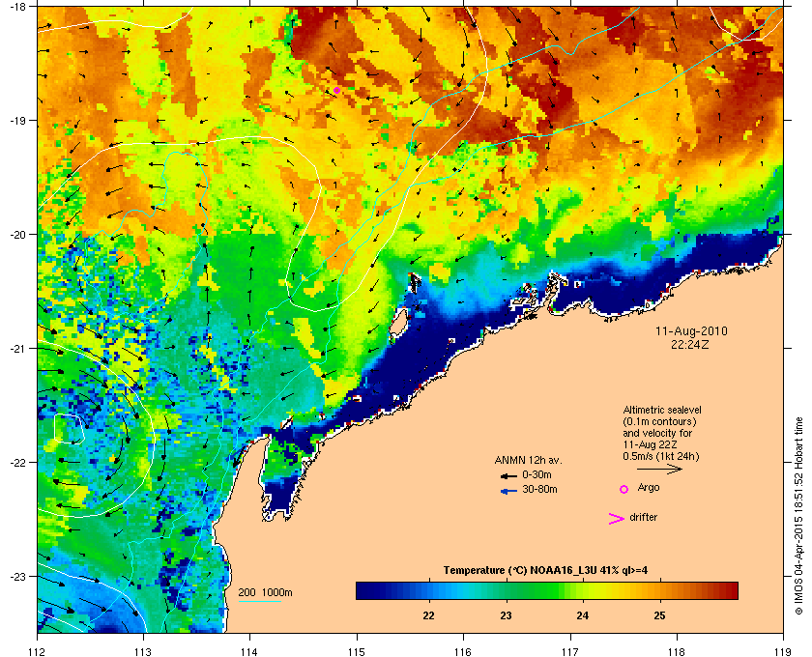
Task: Click the longitude label 112
Action: point(38,651)
